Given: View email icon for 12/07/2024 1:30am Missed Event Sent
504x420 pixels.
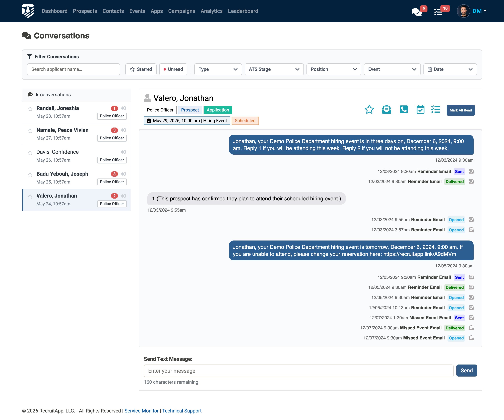Looking at the screenshot, I should [471, 318].
